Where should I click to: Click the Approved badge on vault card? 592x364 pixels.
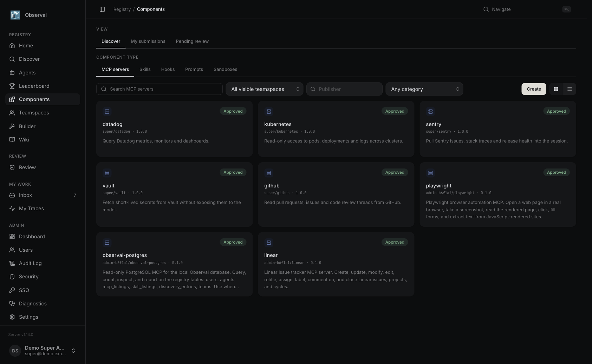(x=233, y=172)
